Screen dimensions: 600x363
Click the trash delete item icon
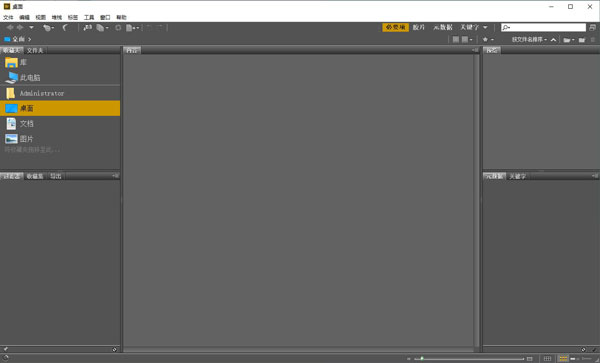(x=592, y=39)
